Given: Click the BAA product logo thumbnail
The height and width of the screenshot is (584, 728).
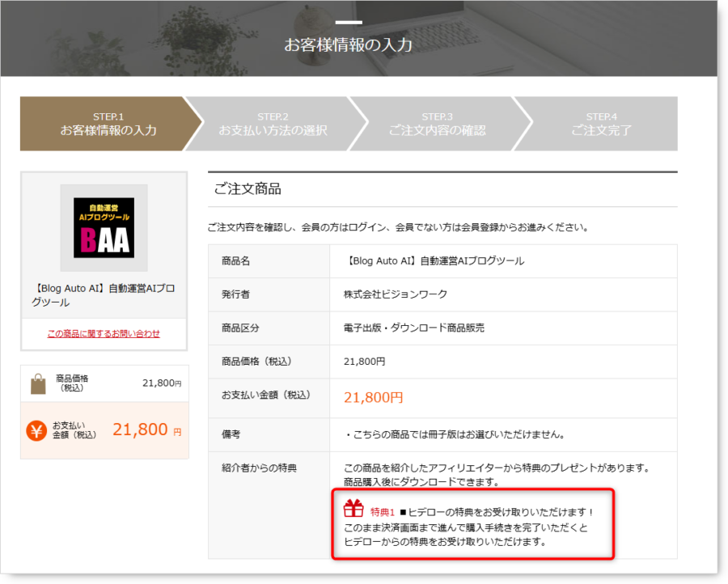Looking at the screenshot, I should [x=104, y=227].
